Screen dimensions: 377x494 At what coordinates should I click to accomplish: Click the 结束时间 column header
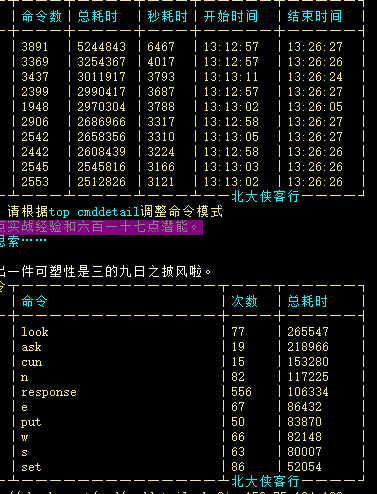(315, 16)
